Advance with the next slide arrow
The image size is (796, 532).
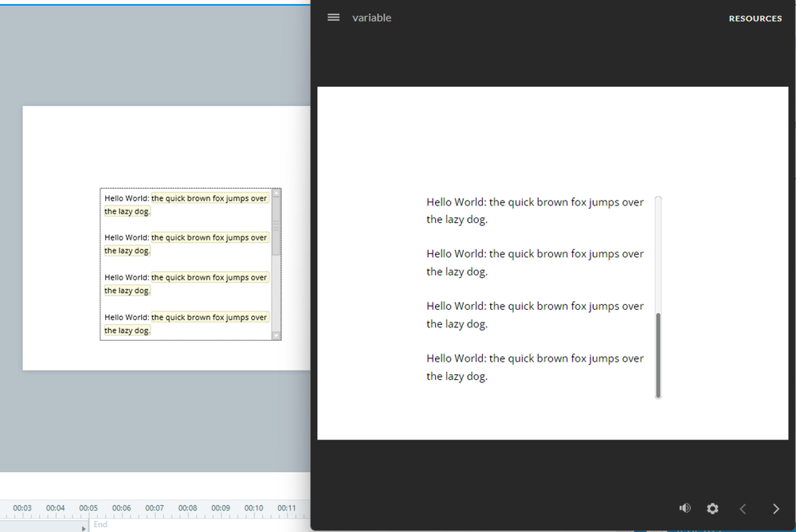click(776, 509)
